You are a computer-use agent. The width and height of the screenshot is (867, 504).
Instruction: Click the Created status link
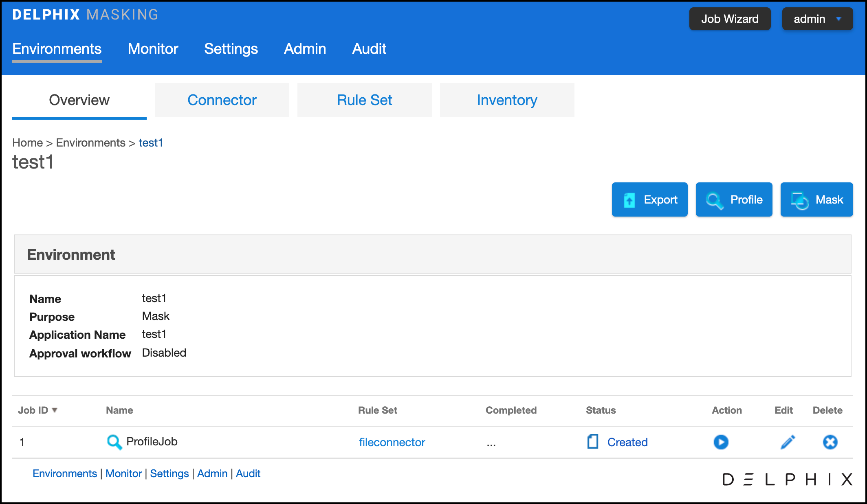coord(627,443)
